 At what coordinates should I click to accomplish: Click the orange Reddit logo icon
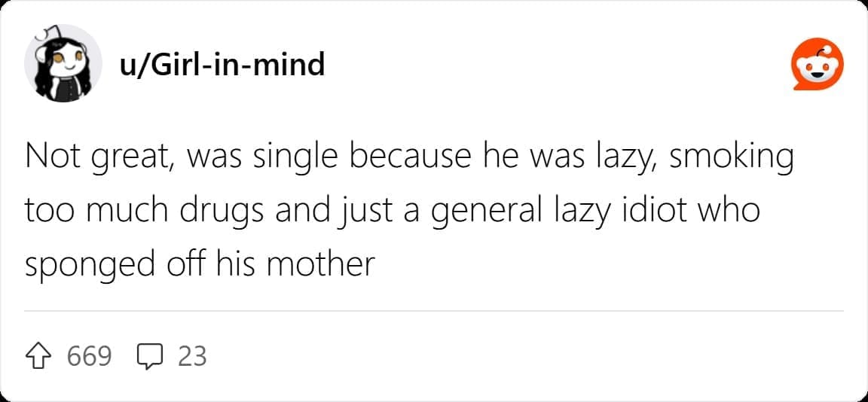click(x=818, y=65)
